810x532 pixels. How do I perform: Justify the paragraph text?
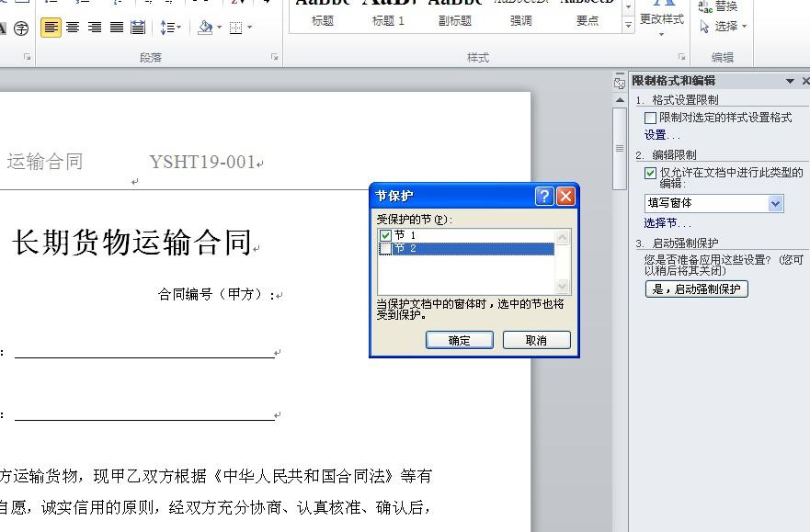pyautogui.click(x=116, y=28)
